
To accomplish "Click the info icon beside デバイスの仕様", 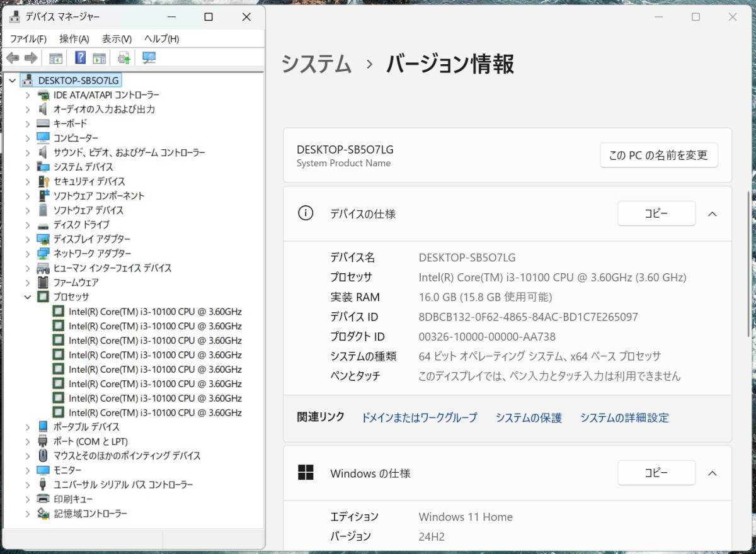I will [x=306, y=213].
